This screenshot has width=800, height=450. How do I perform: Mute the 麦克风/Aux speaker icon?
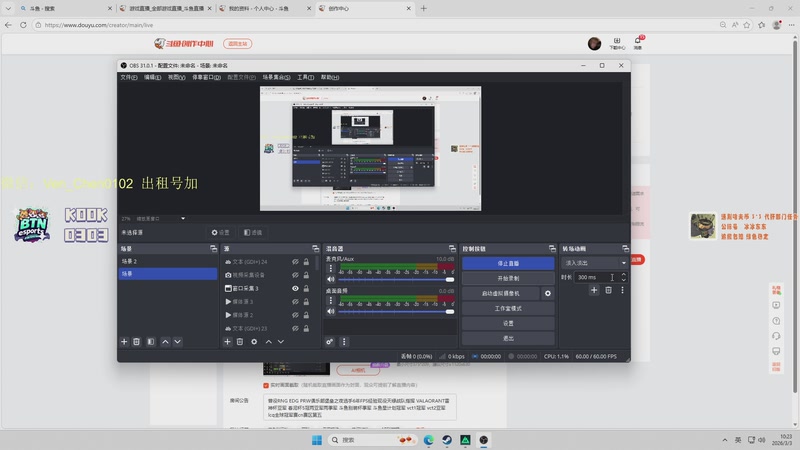[331, 280]
